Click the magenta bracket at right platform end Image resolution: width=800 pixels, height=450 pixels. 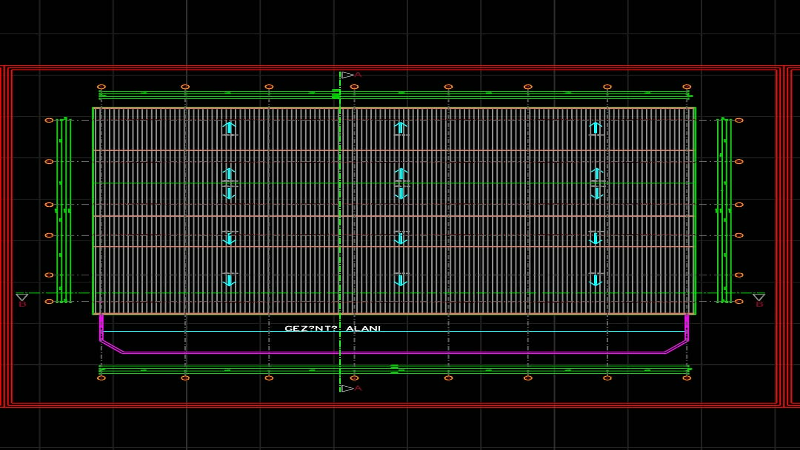tap(687, 327)
